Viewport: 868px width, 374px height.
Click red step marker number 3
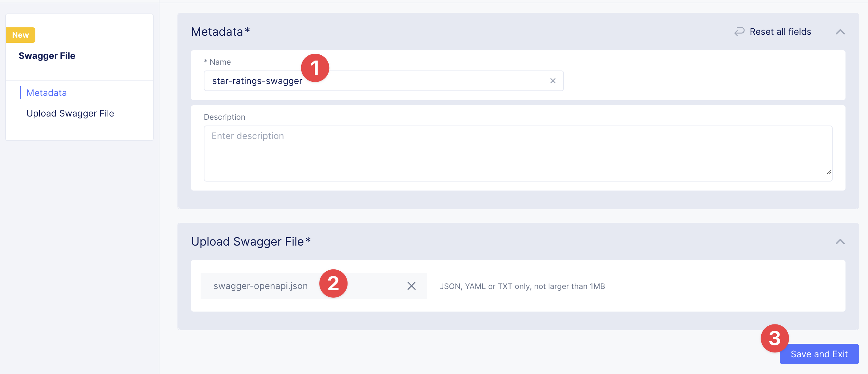(x=774, y=338)
